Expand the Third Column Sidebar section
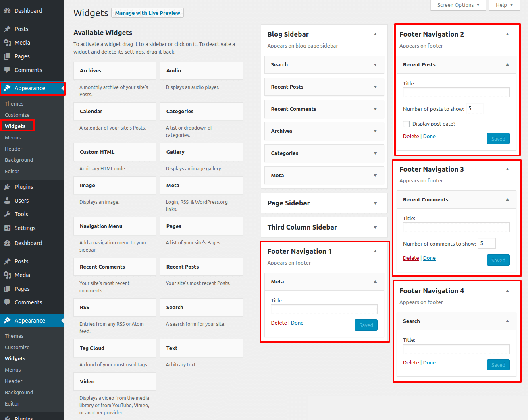 375,228
